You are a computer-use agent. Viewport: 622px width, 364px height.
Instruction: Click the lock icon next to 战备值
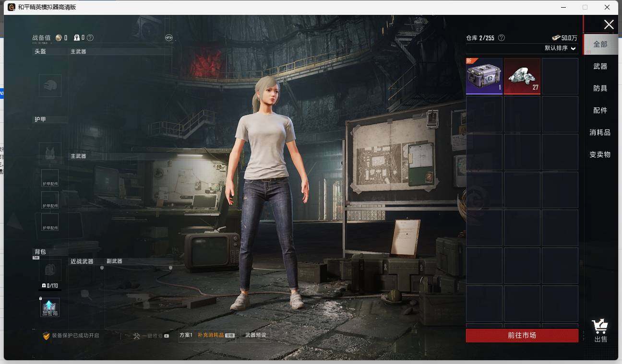tap(76, 38)
